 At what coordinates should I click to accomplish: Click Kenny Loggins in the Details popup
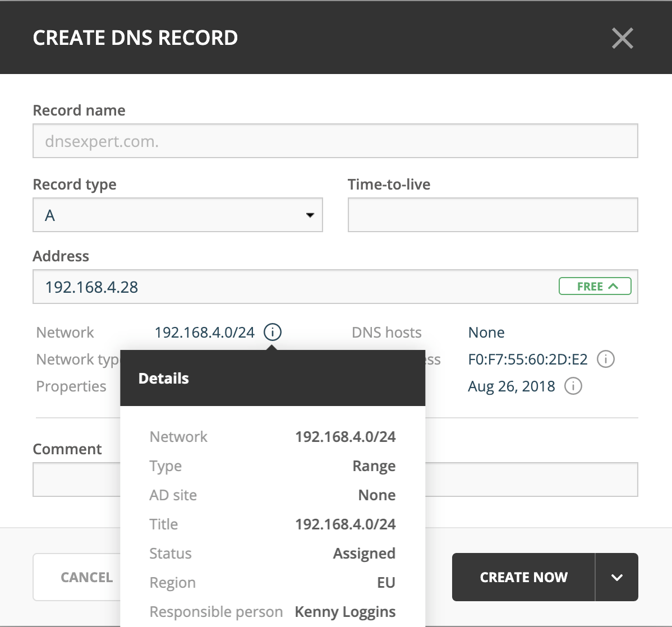345,612
